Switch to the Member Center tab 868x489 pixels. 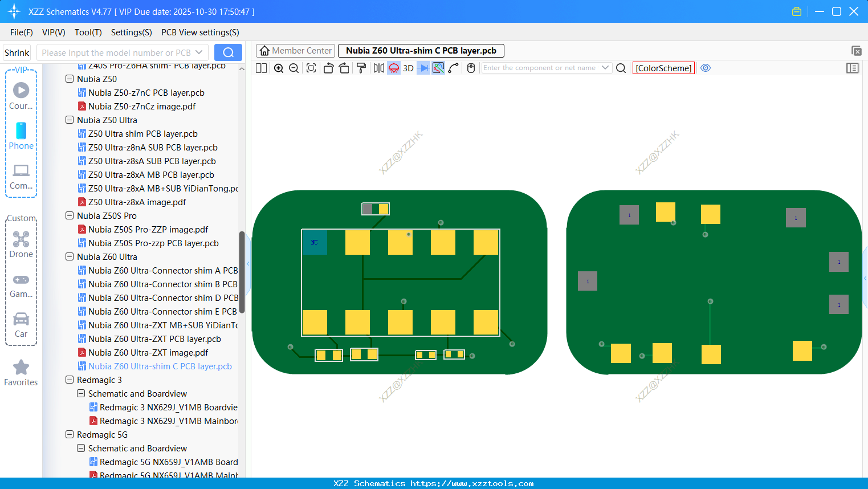[x=295, y=51]
